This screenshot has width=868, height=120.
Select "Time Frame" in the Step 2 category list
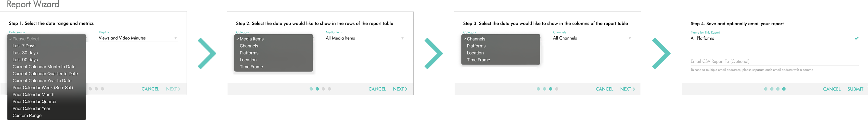tap(251, 67)
